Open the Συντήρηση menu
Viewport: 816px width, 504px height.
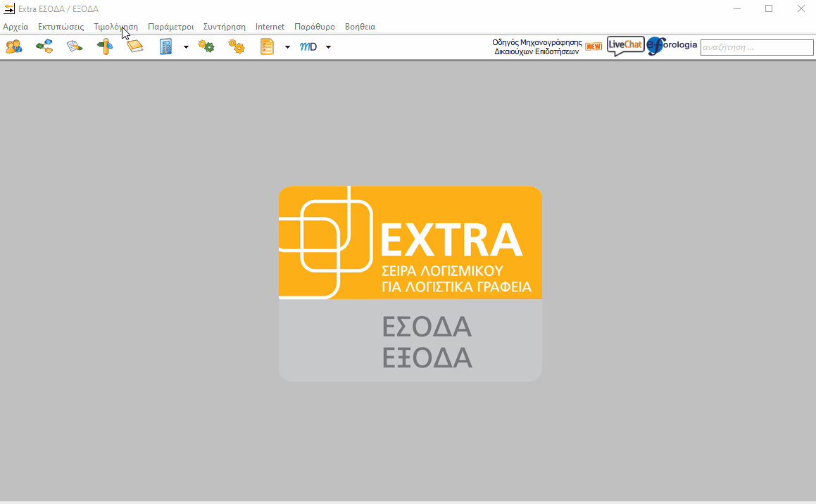(224, 27)
